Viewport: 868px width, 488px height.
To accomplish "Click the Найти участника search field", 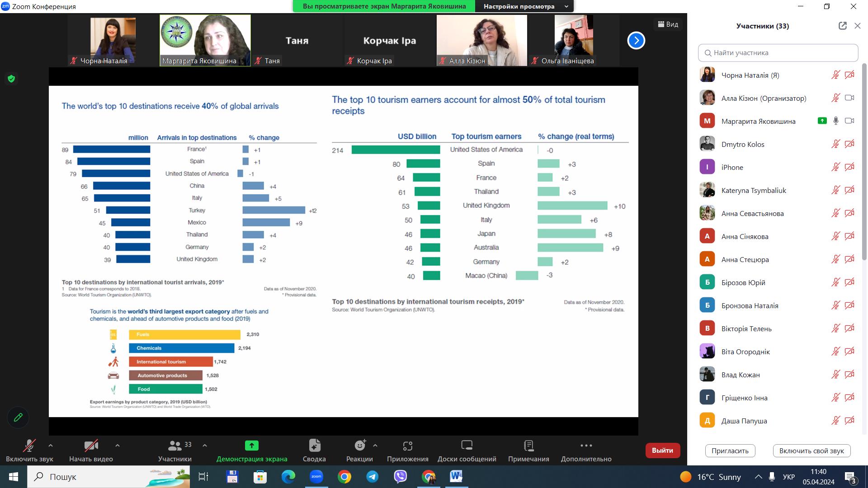I will tap(778, 53).
